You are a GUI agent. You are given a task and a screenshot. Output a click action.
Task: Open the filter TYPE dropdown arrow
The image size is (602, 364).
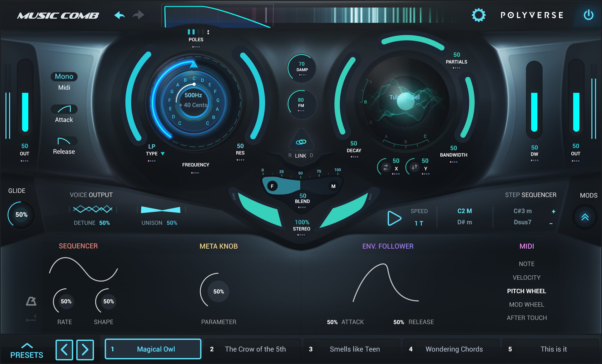[163, 153]
